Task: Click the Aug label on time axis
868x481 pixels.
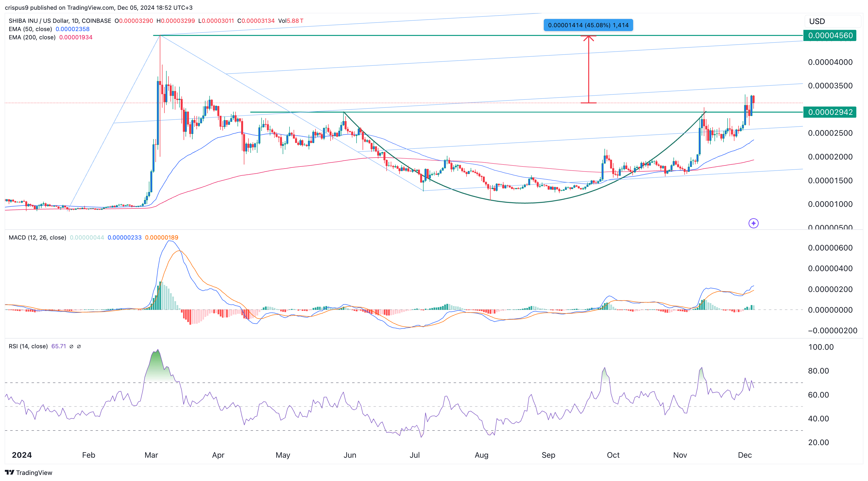Action: tap(482, 455)
